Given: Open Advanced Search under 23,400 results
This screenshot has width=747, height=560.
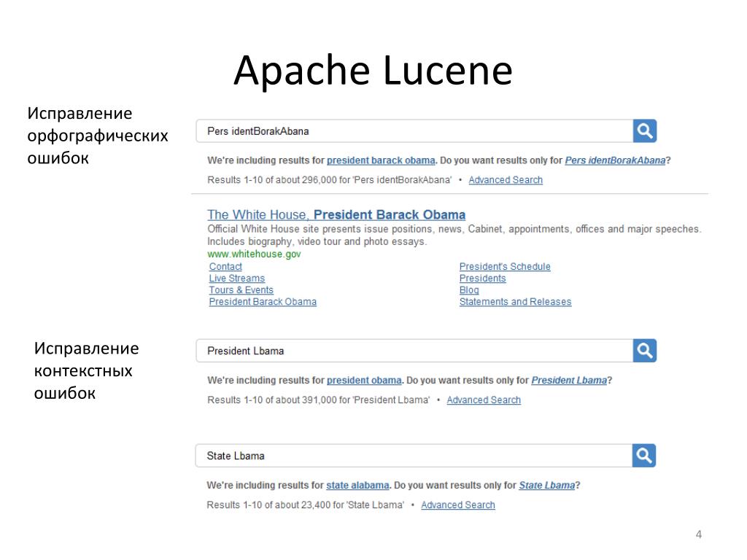Looking at the screenshot, I should pyautogui.click(x=458, y=505).
